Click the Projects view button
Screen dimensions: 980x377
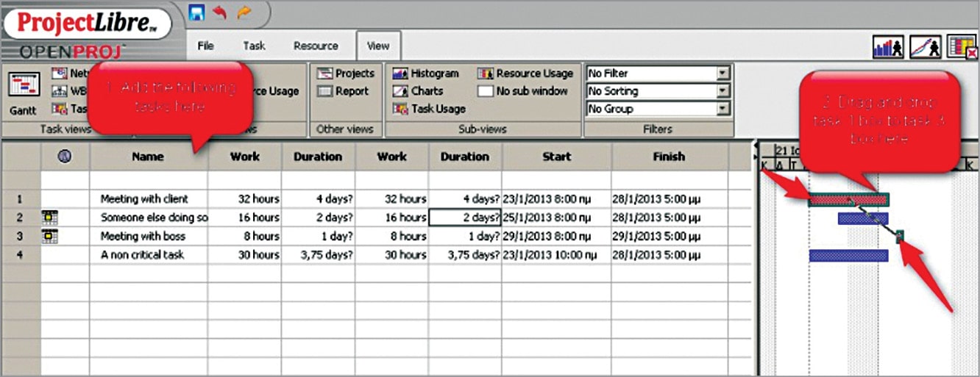[346, 73]
